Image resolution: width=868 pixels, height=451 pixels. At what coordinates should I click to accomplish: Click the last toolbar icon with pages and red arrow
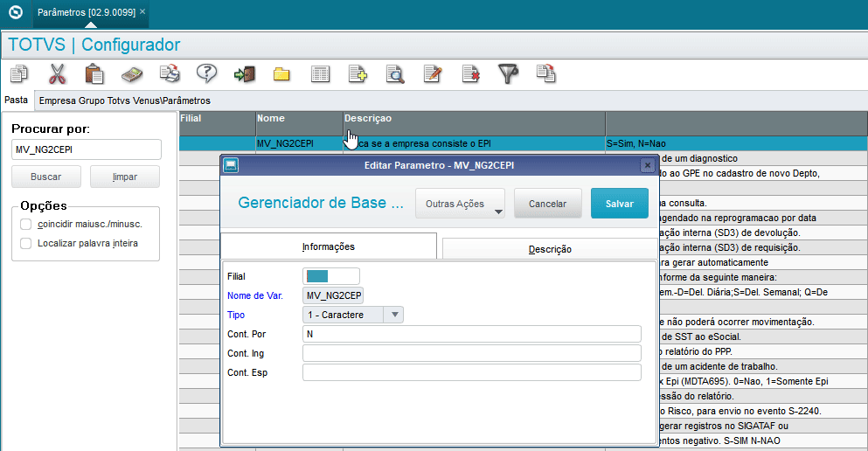click(545, 73)
